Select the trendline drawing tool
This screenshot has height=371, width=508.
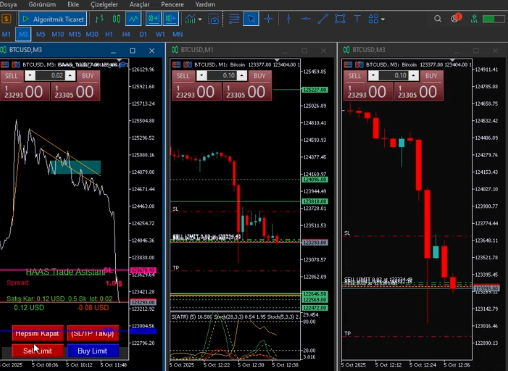pyautogui.click(x=323, y=19)
